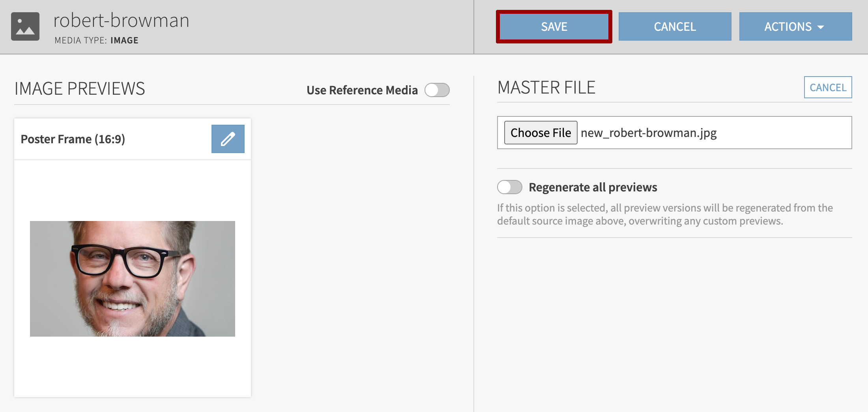Click the MASTER FILE section heading
The height and width of the screenshot is (412, 868).
546,87
